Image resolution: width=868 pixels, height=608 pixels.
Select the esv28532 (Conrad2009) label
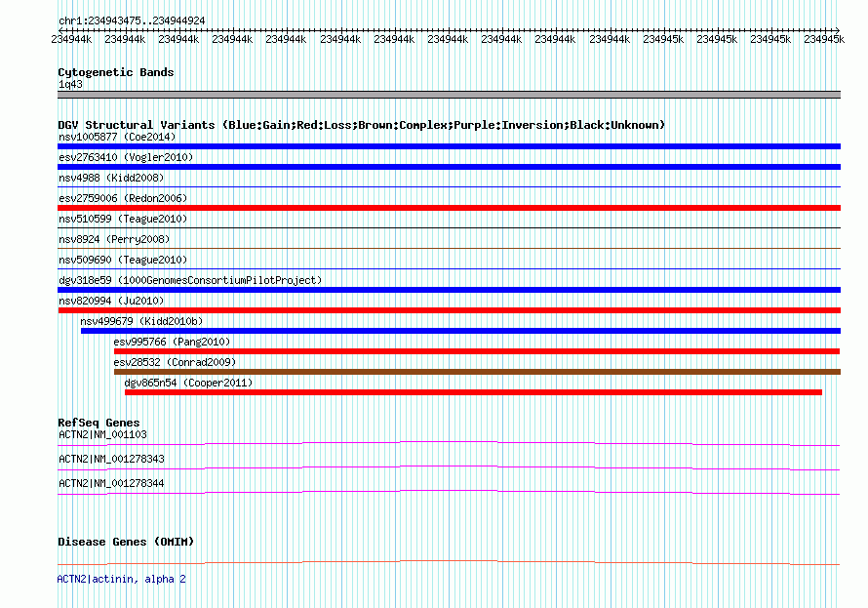[175, 362]
